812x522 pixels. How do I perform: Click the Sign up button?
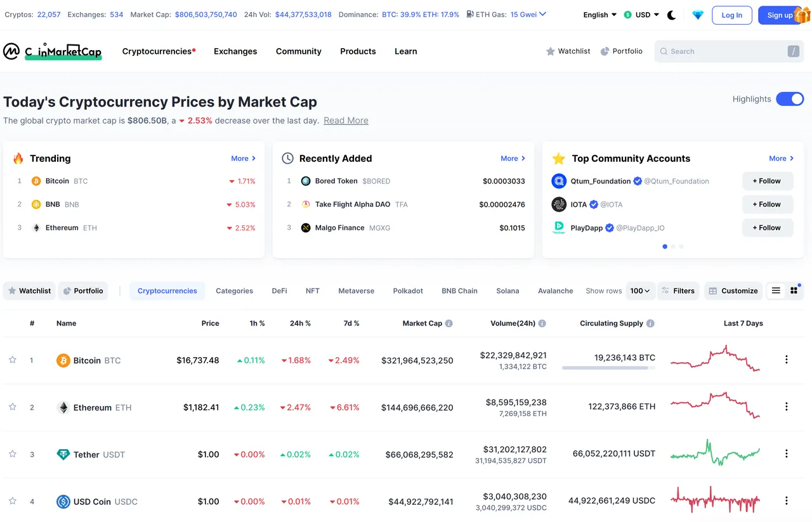(780, 15)
